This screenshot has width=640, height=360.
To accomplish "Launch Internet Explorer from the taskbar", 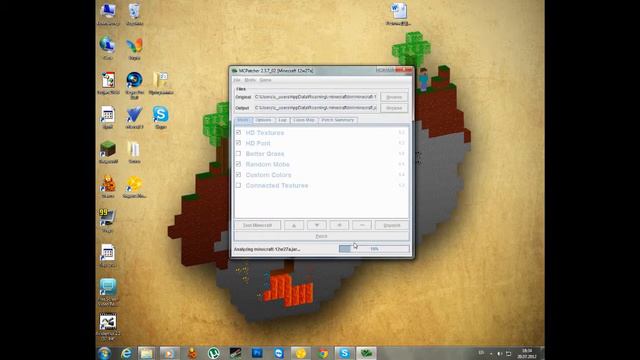I will 126,353.
